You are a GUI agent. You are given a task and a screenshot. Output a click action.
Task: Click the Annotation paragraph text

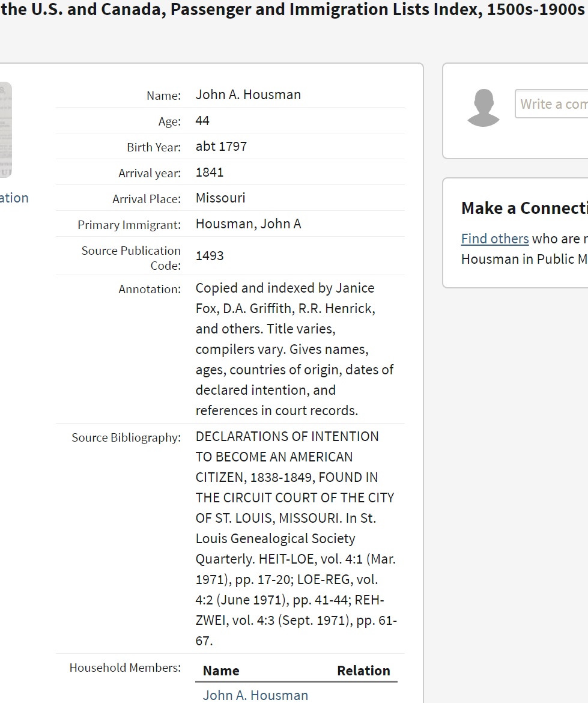point(294,349)
